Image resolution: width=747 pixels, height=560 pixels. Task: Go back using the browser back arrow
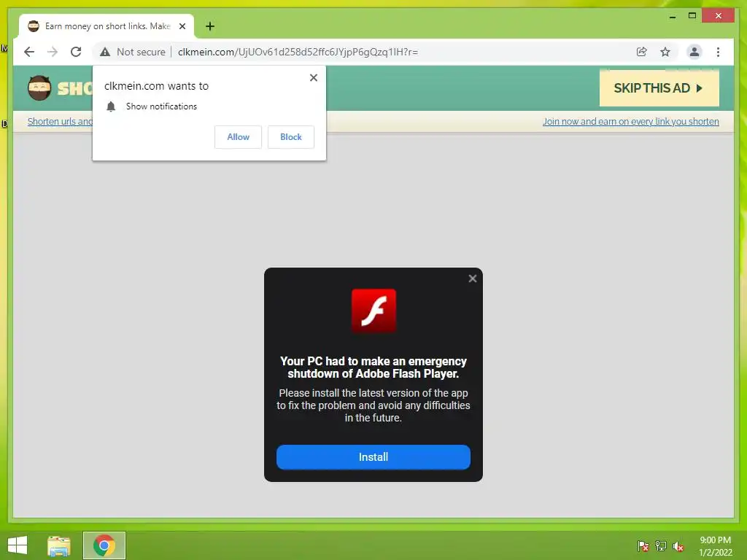point(29,52)
